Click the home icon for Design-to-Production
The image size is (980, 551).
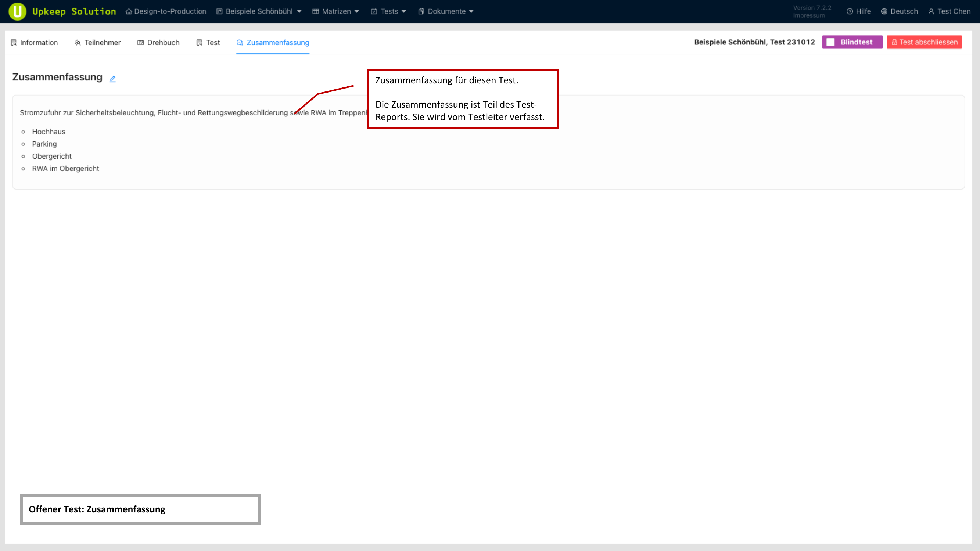(129, 11)
